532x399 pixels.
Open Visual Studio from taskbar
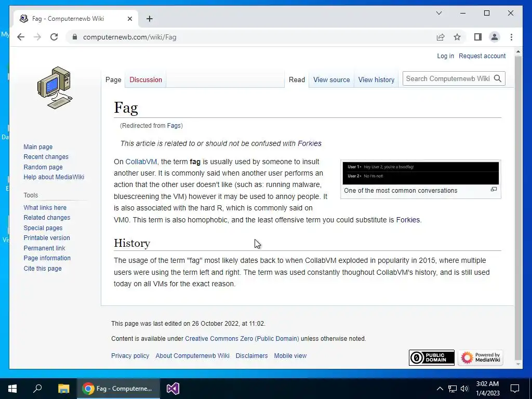[172, 389]
